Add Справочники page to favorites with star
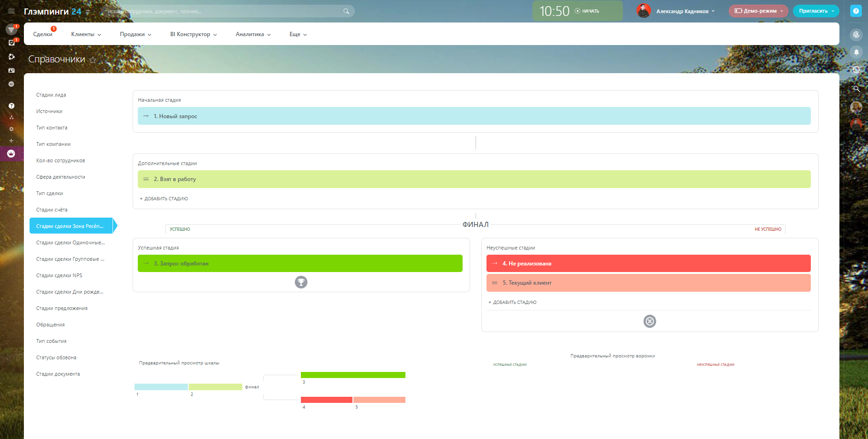Screen dimensions: 868x439 coord(93,60)
